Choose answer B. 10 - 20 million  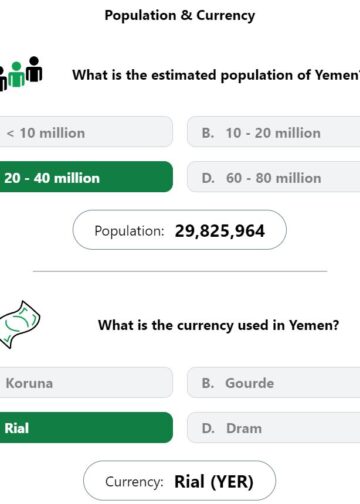(x=273, y=132)
